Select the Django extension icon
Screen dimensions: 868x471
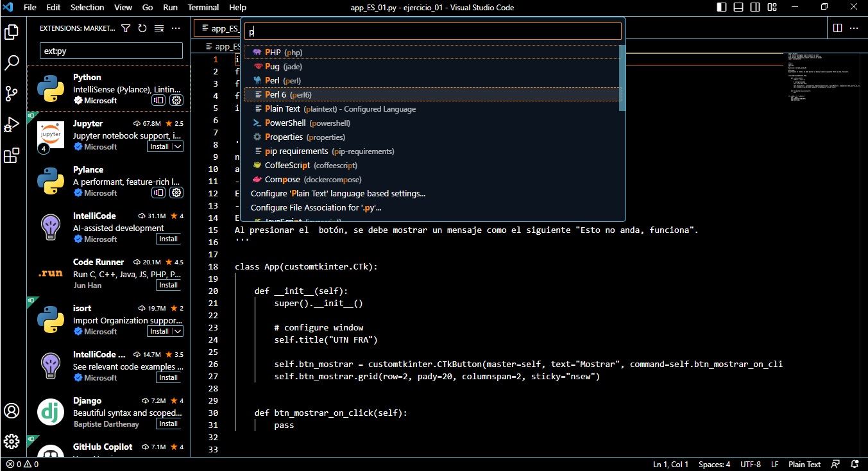[50, 412]
